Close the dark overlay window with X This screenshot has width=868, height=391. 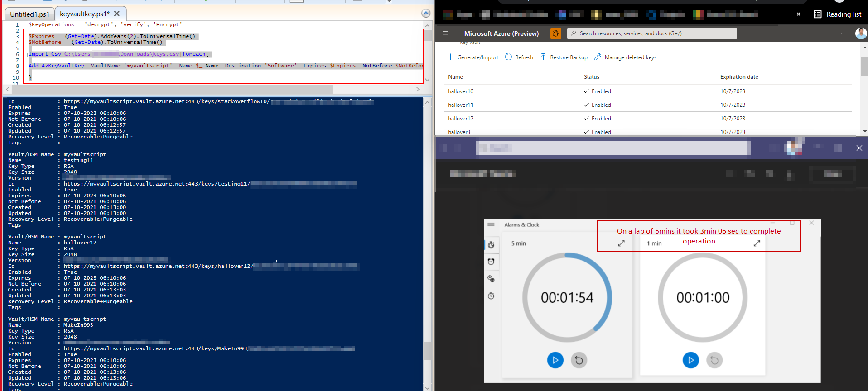pyautogui.click(x=859, y=148)
